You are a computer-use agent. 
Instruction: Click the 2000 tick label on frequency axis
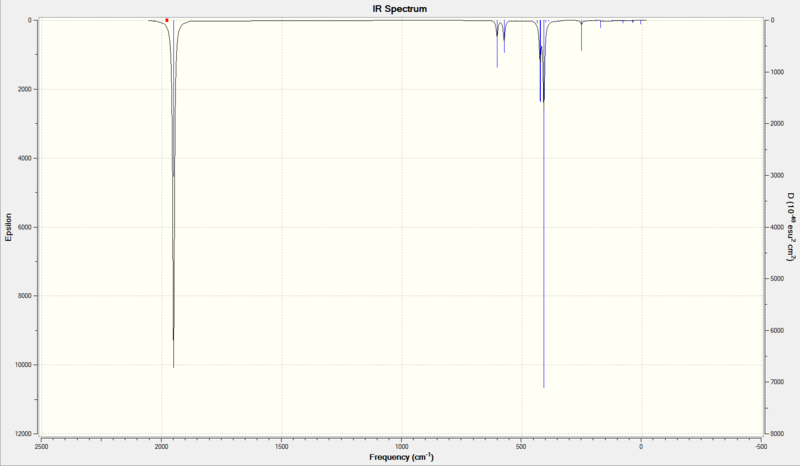tap(161, 447)
